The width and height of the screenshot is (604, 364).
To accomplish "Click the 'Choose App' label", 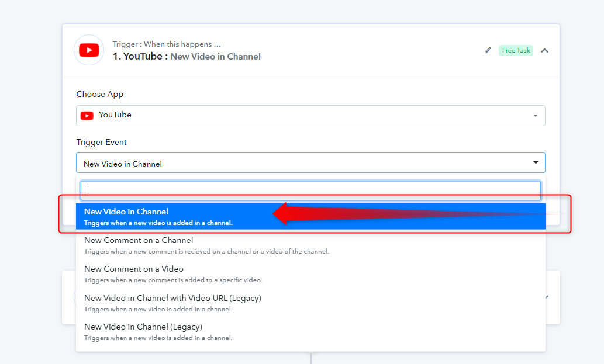I will tap(100, 94).
